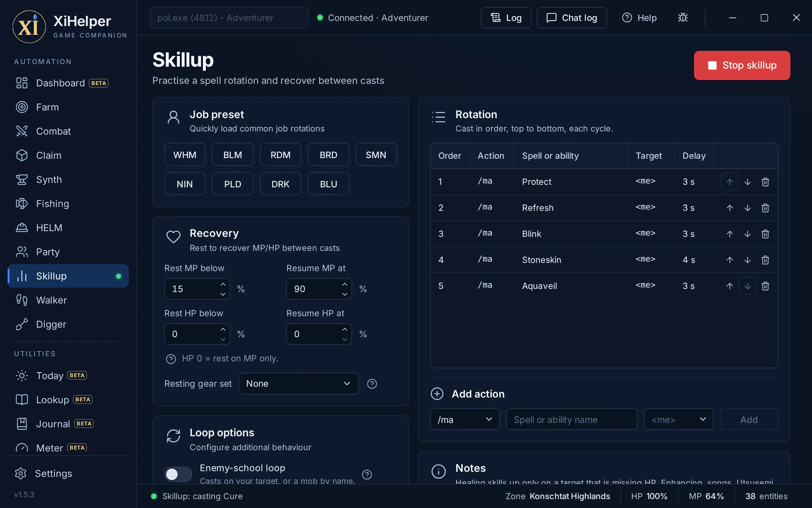Click the Notes info icon
Image resolution: width=812 pixels, height=508 pixels.
438,471
